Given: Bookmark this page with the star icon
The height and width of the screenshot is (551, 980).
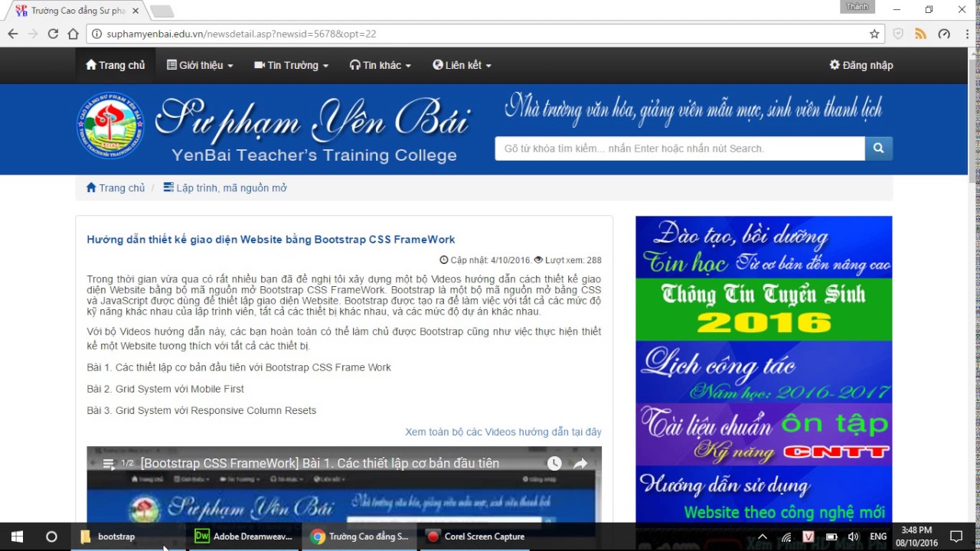Looking at the screenshot, I should [874, 34].
